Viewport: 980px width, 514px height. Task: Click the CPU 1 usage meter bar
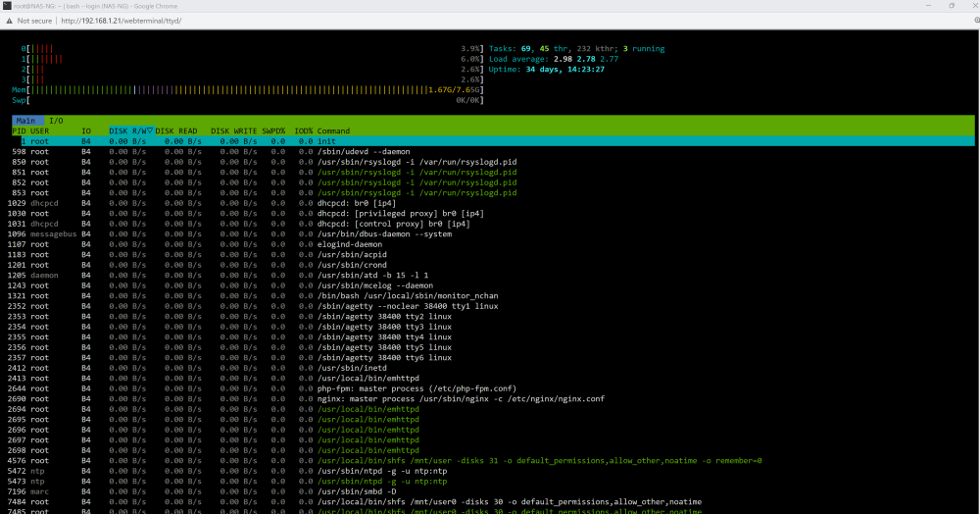[253, 59]
